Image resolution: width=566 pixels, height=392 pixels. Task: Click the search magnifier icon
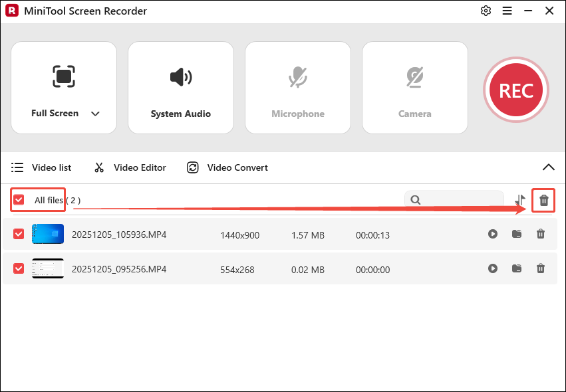pos(416,199)
